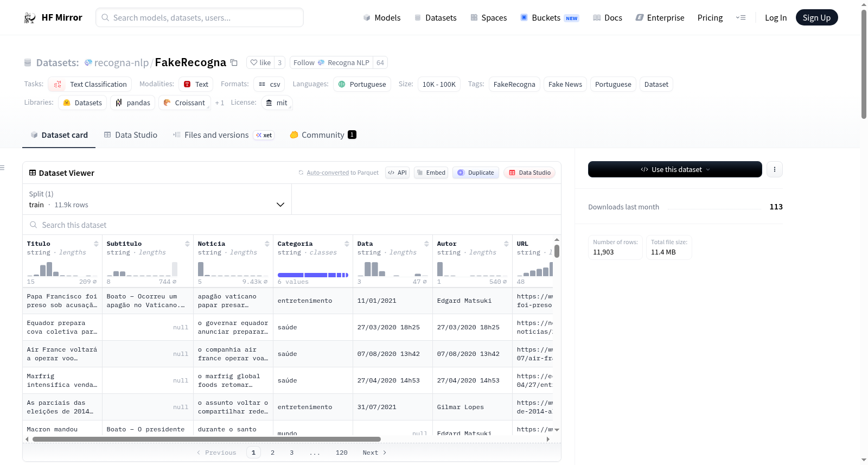Open the Community tab
This screenshot has height=465, width=868.
pyautogui.click(x=323, y=135)
